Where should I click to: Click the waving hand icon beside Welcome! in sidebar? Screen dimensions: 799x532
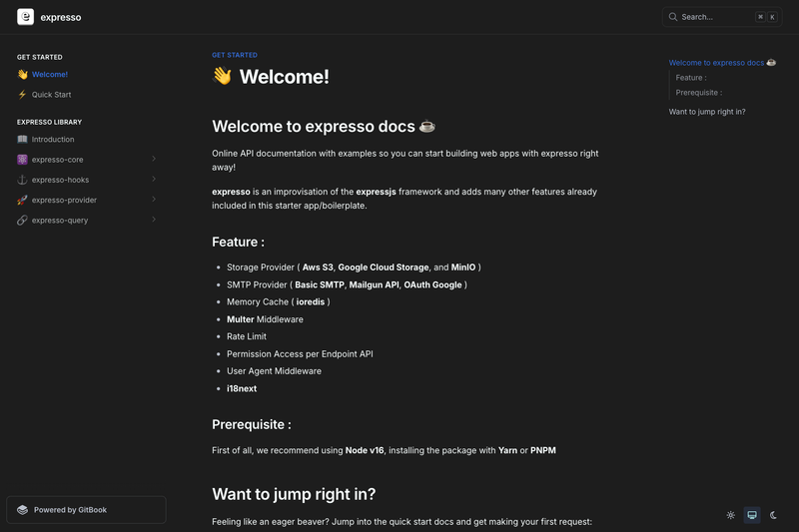coord(22,74)
